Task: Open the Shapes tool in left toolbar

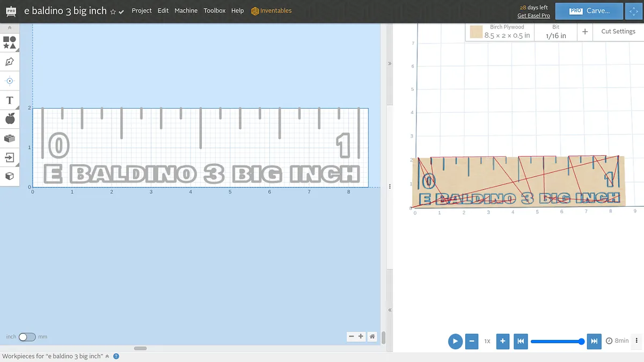Action: 10,42
